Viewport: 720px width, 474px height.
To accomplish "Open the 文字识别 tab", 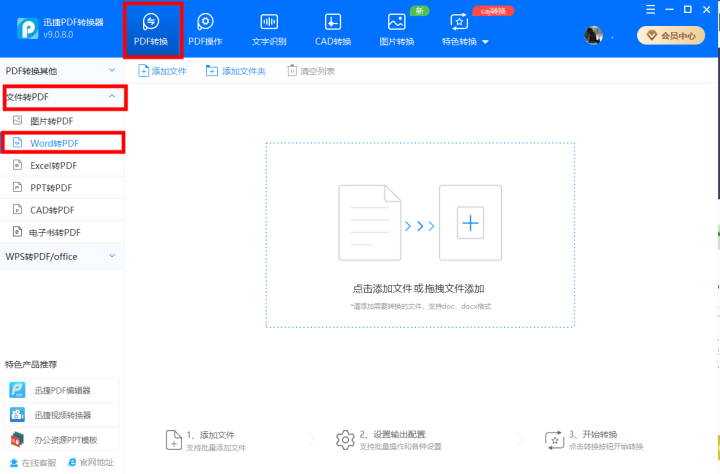I will [269, 29].
